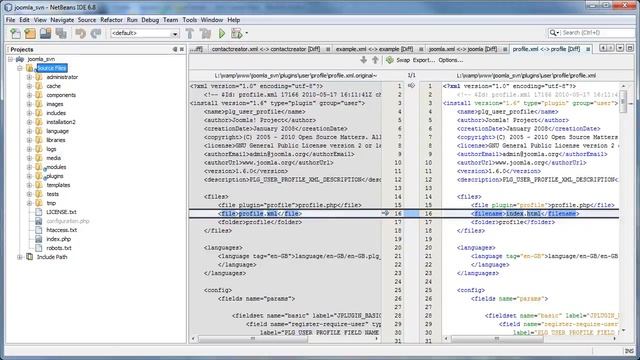Open the Refactor menu

pyautogui.click(x=111, y=20)
